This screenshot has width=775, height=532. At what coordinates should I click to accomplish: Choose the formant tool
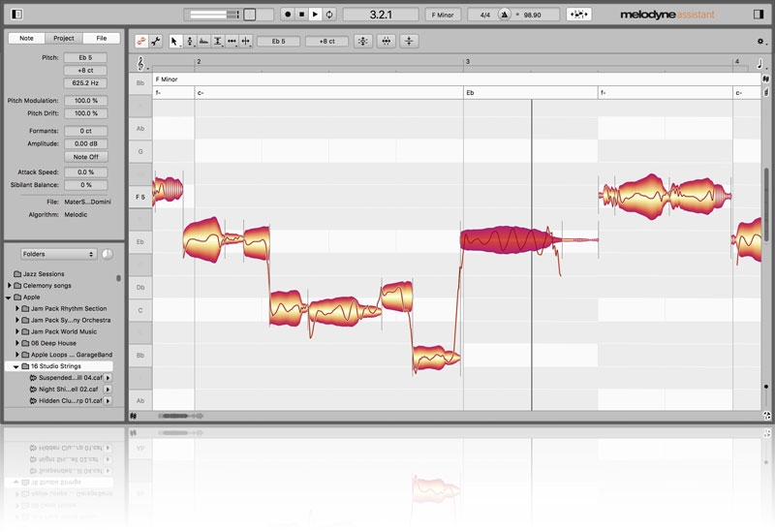click(203, 42)
